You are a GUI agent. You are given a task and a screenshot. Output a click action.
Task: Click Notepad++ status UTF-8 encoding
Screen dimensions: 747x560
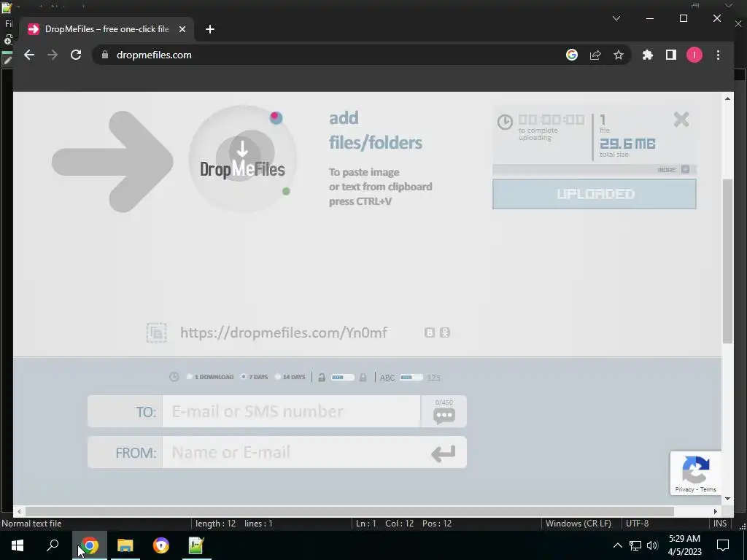tap(637, 524)
